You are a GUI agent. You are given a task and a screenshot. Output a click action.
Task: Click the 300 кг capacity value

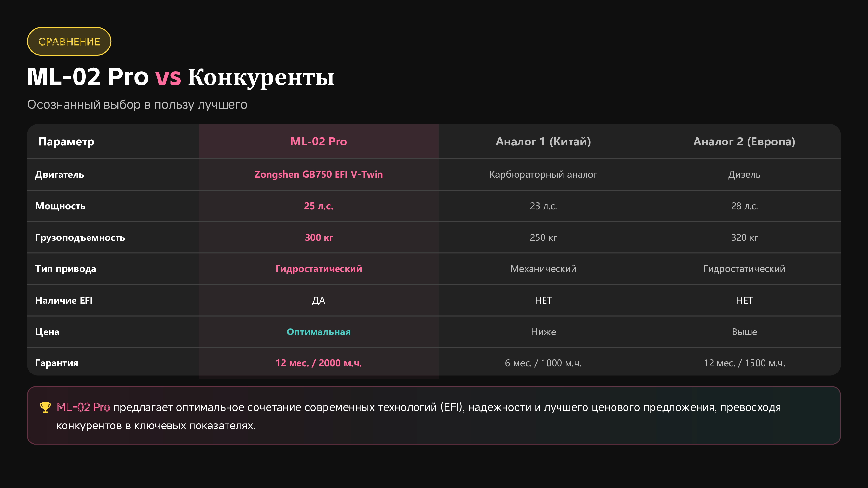point(318,237)
